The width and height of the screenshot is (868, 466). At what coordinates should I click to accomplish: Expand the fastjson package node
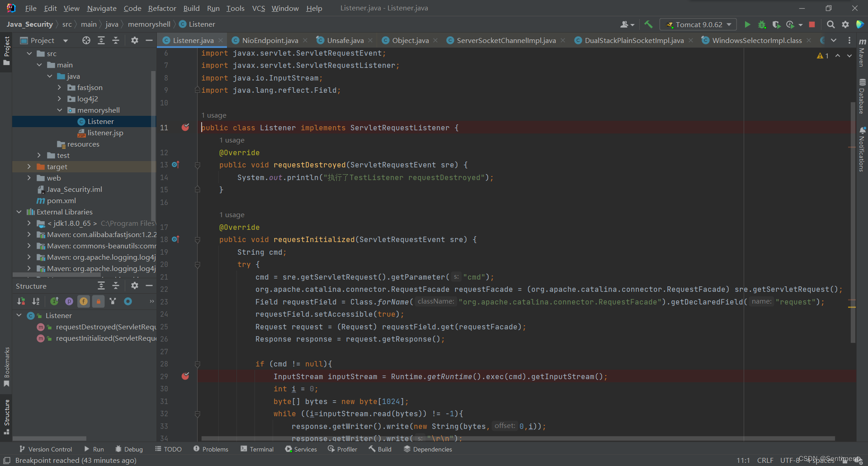pos(59,87)
